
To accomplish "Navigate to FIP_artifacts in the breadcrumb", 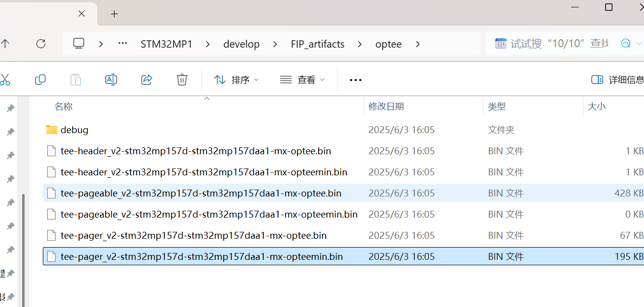I will coord(317,44).
